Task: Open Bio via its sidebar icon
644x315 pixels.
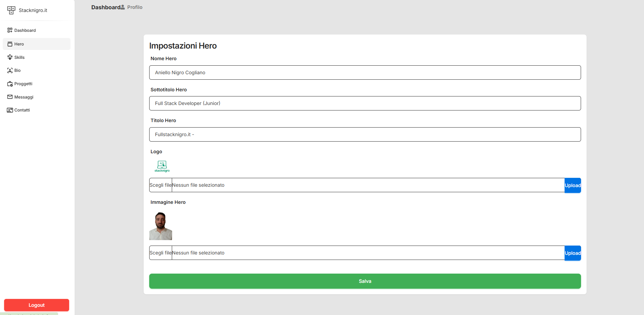Action: [x=10, y=70]
